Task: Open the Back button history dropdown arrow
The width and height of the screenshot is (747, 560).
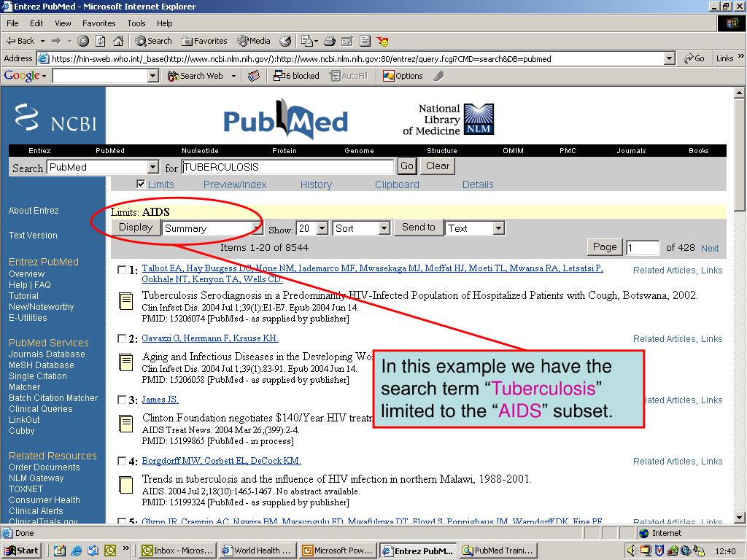Action: [42, 41]
